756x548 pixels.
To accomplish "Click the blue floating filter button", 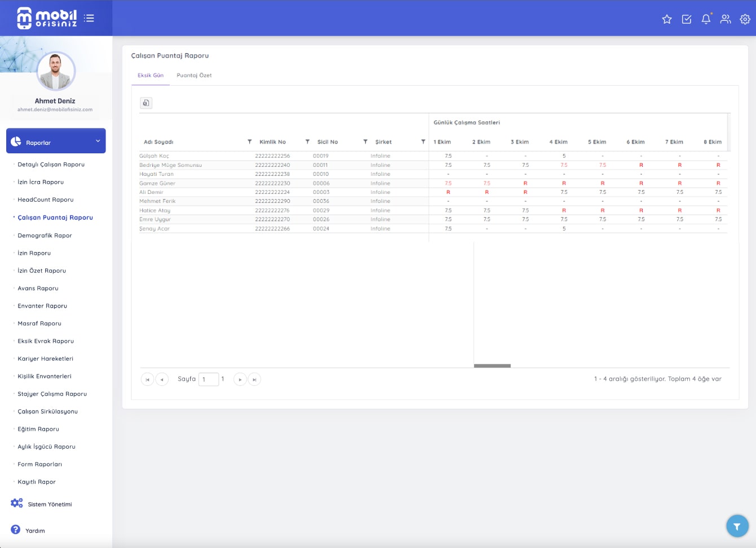I will (737, 526).
